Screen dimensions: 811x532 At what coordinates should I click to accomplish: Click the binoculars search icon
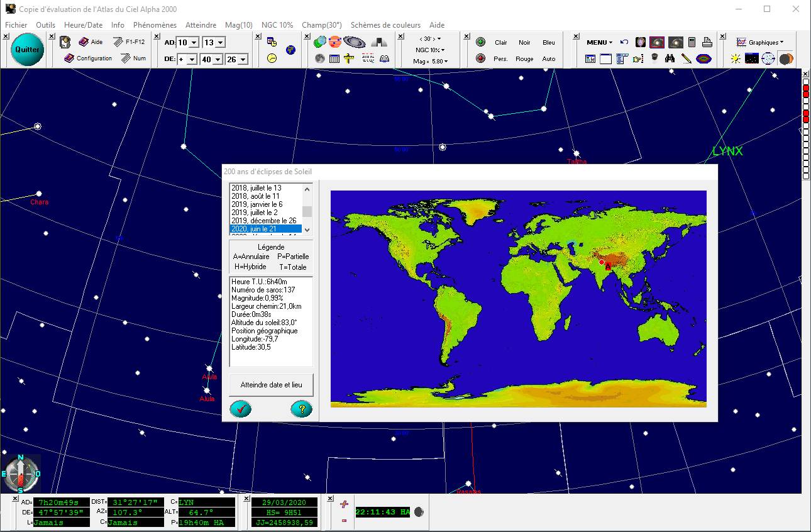click(x=670, y=59)
